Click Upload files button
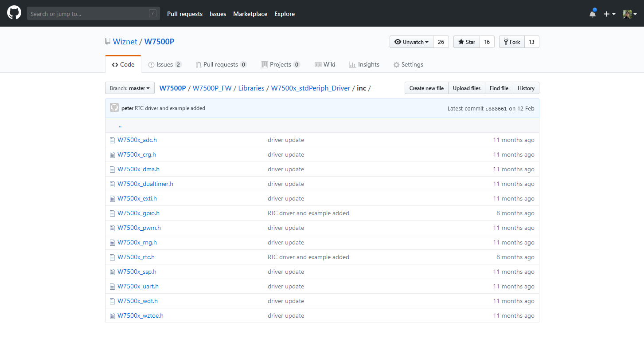 click(x=467, y=88)
